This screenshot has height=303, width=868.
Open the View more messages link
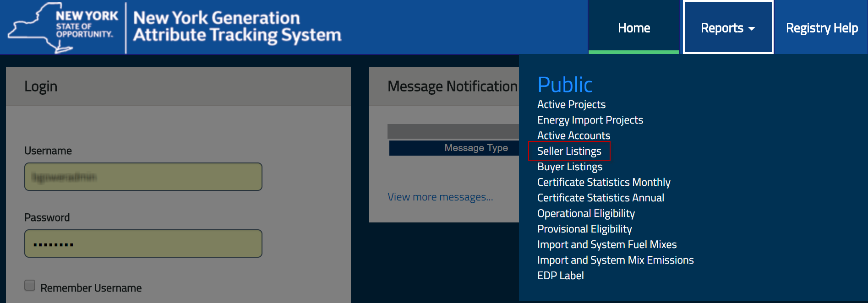[x=440, y=197]
